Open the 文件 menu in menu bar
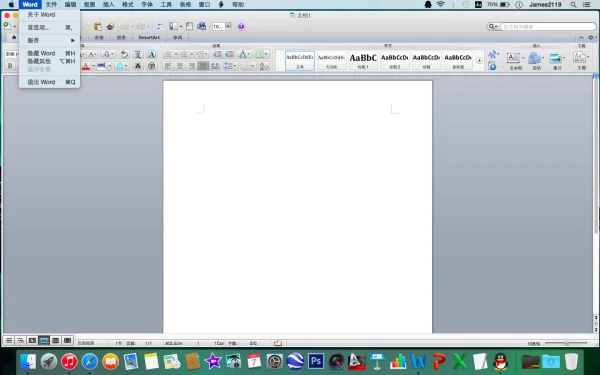This screenshot has width=600, height=375. [51, 5]
